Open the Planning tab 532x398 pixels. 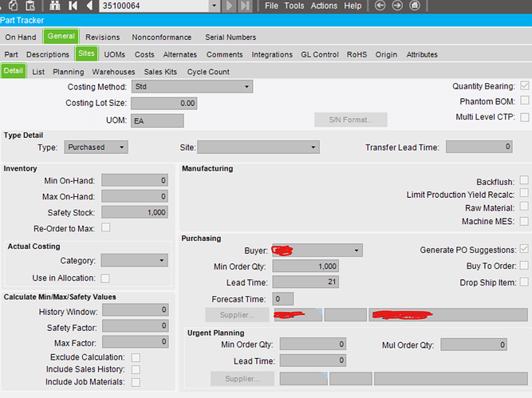coord(69,72)
